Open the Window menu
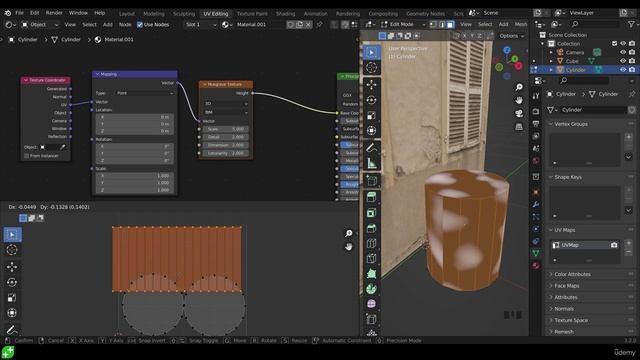640x360 pixels. [78, 13]
